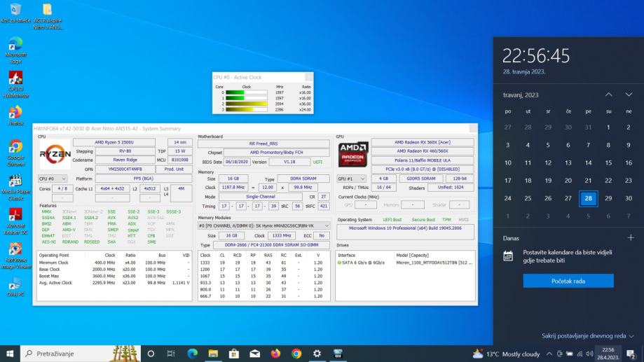Expand the GPU #1 selector dropdown
Screen dimensions: 644x362
(x=351, y=179)
